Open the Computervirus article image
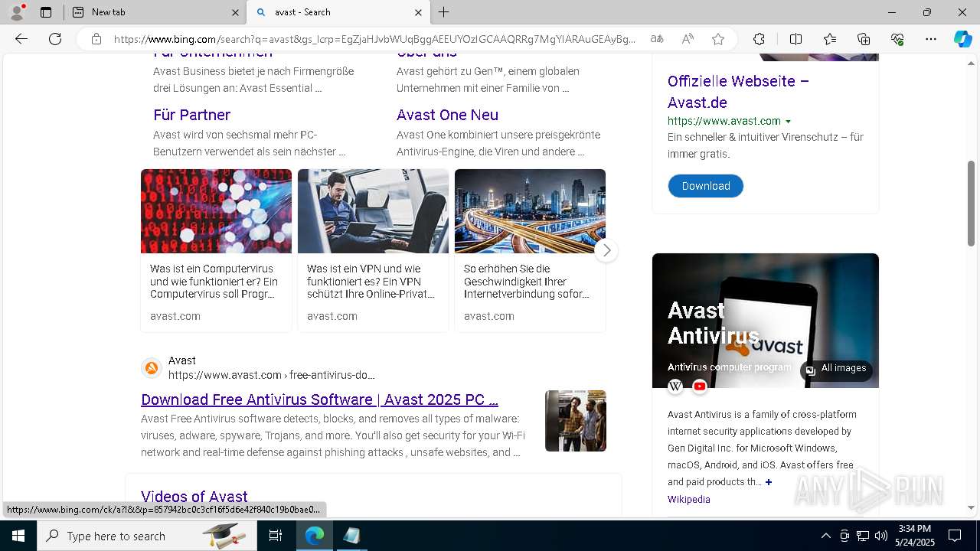980x551 pixels. click(216, 211)
